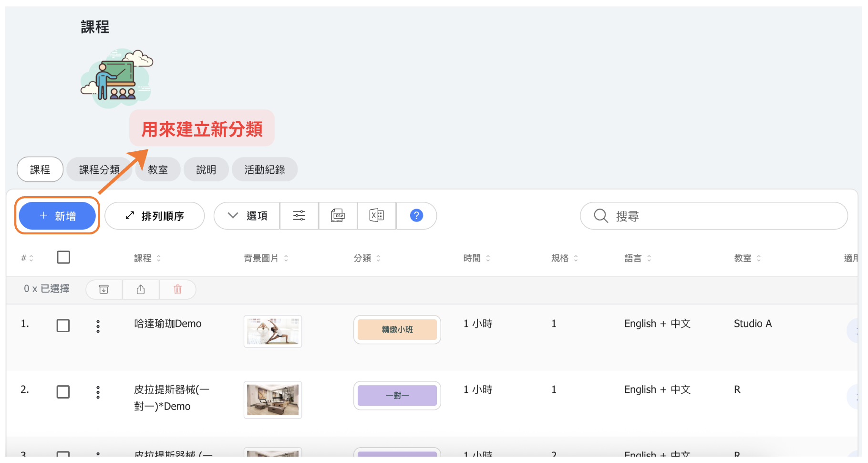Check the box for 哈達瑜珈Demo course

[x=63, y=326]
